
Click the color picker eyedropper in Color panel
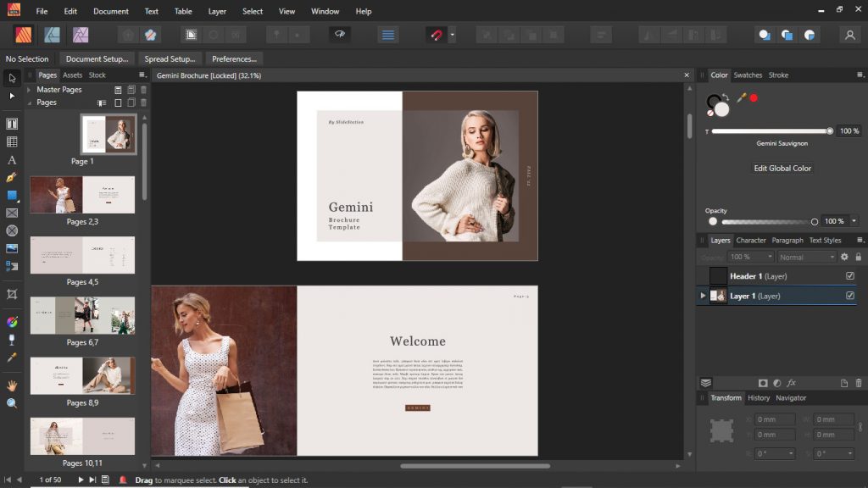point(741,98)
